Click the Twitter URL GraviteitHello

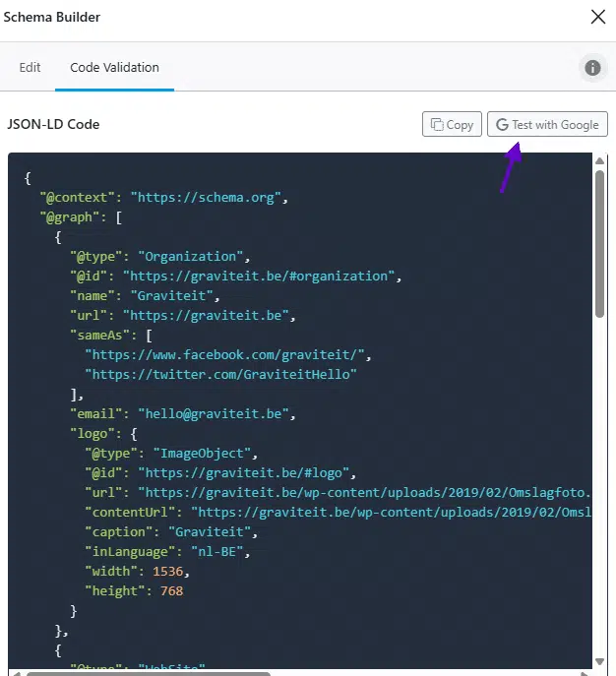tap(221, 374)
